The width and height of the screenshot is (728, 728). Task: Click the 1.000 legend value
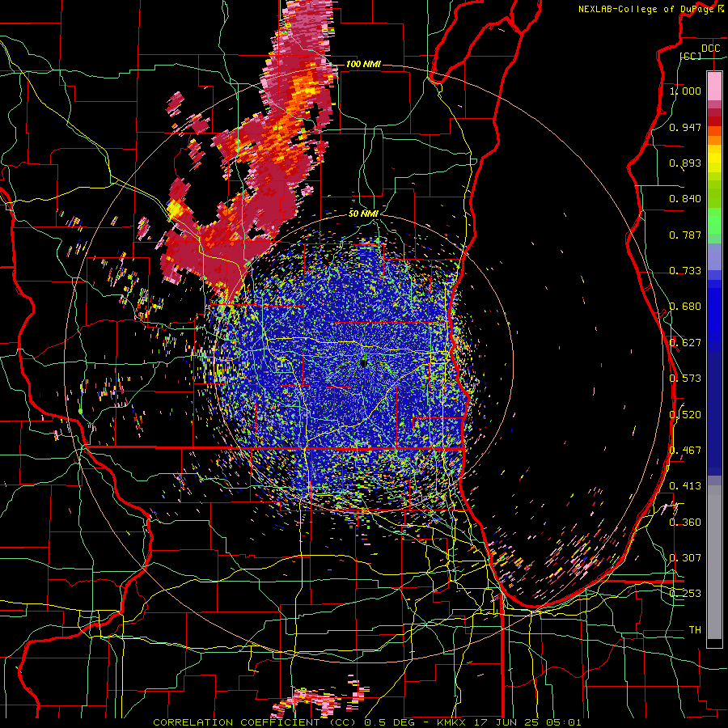point(685,91)
